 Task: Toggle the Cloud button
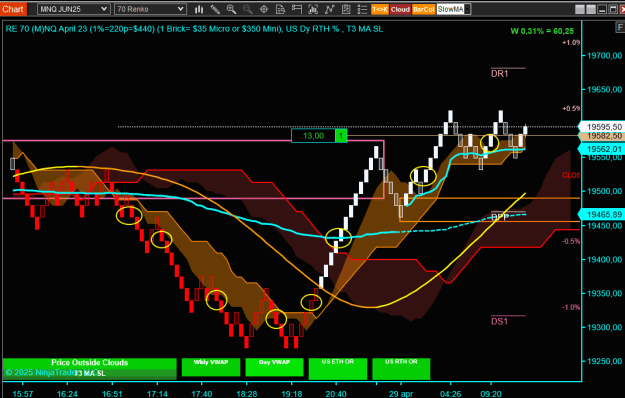pyautogui.click(x=400, y=9)
